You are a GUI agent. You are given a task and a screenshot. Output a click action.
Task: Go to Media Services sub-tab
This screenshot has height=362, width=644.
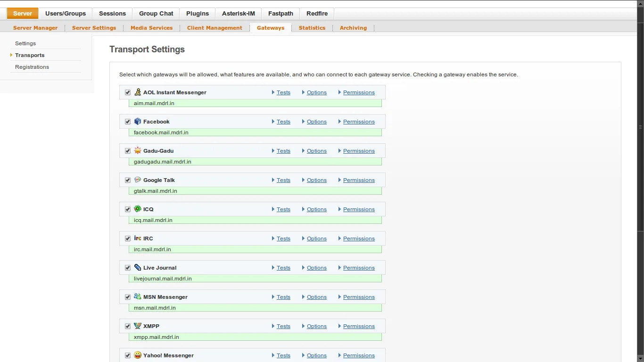(152, 28)
